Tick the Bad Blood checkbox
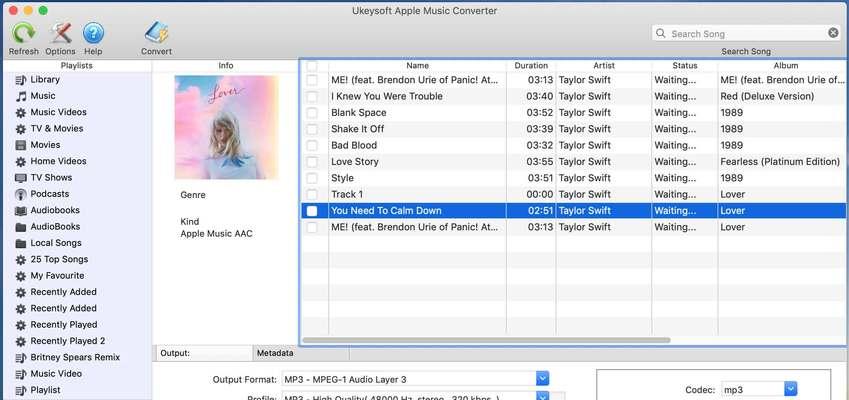The width and height of the screenshot is (849, 400). tap(312, 145)
